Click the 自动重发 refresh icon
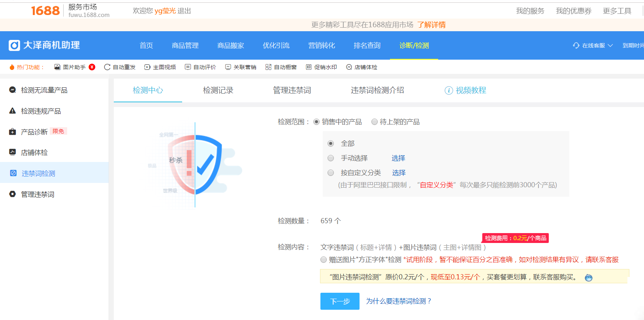The width and height of the screenshot is (644, 320). tap(107, 67)
